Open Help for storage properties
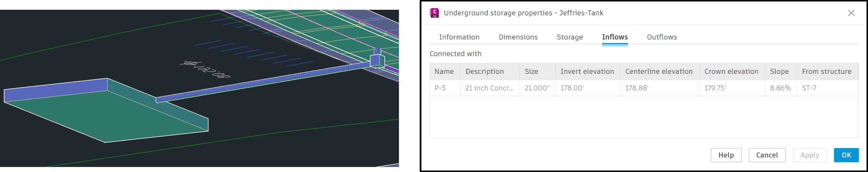The image size is (868, 172). (726, 155)
